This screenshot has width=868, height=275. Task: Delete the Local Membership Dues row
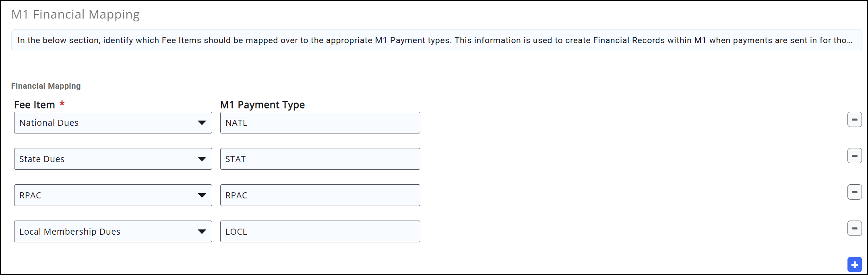[854, 229]
